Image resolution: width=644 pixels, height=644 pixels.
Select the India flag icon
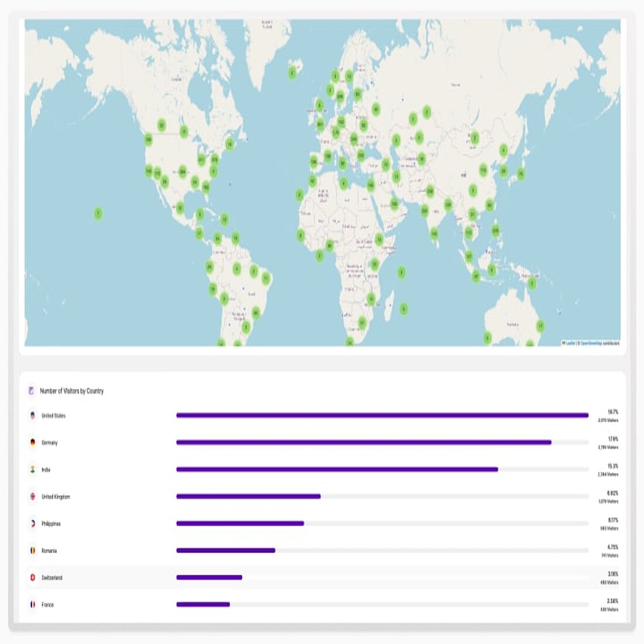[x=33, y=470]
